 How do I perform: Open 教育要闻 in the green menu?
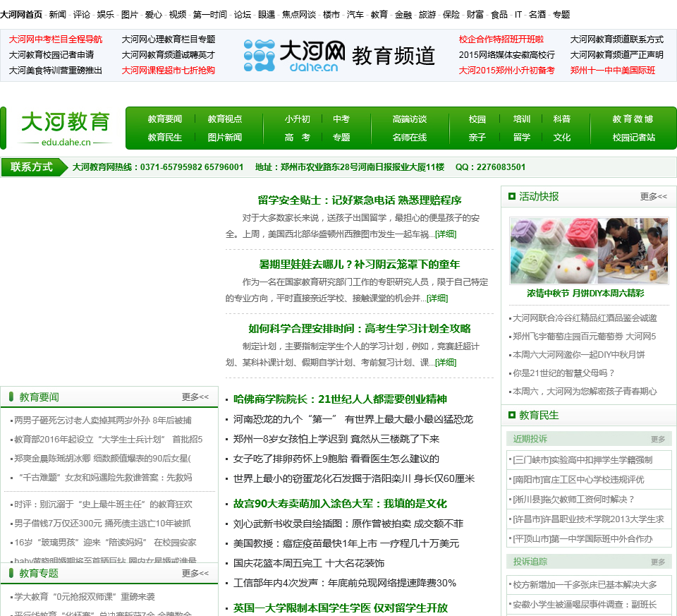[165, 119]
